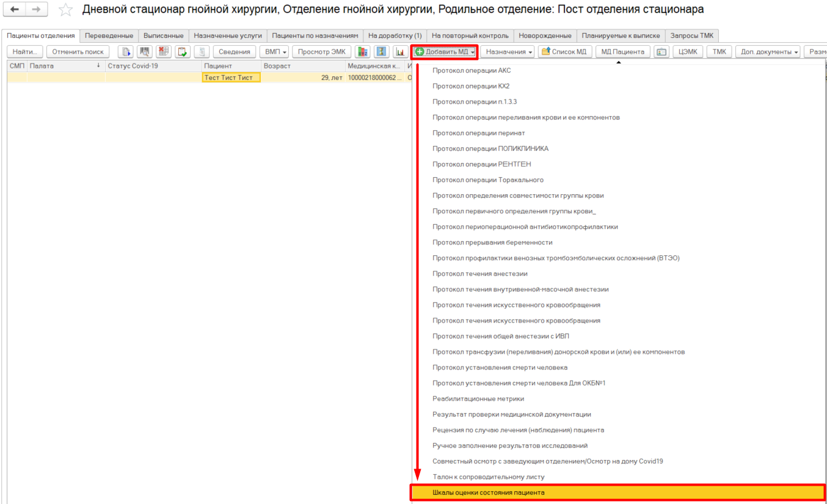Expand the Доп. документы dropdown
Screen dimensions: 827x504
(x=769, y=52)
